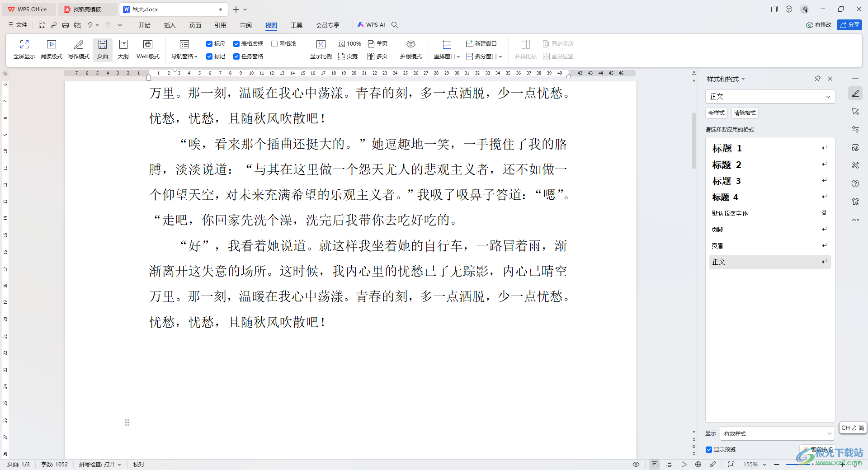
Task: Toggle show preview (显示预览) checkbox
Action: (x=709, y=450)
